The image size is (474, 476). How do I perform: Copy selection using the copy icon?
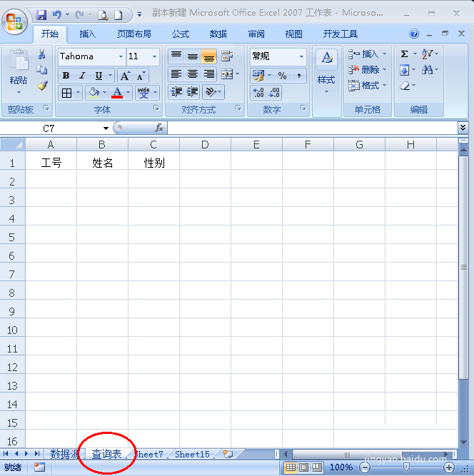tap(41, 70)
